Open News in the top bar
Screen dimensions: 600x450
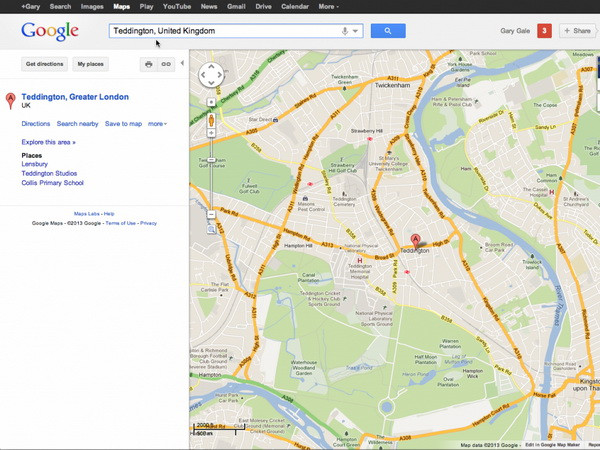[x=209, y=7]
